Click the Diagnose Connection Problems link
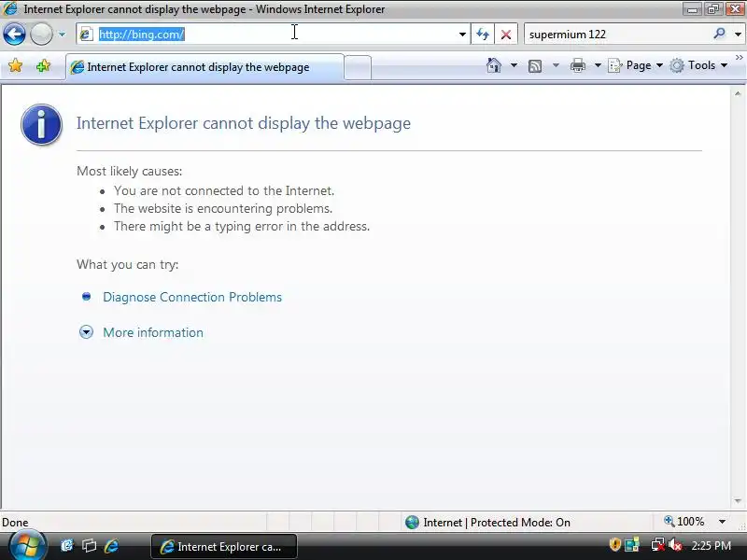The image size is (747, 560). (192, 297)
